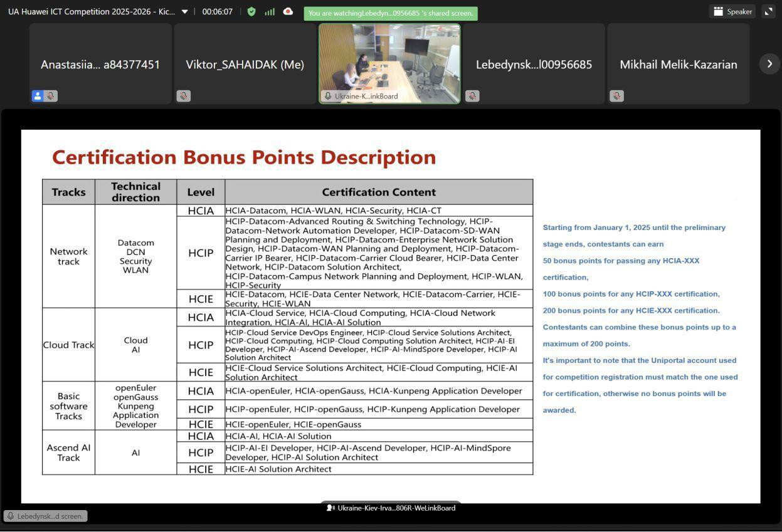Toggle full screen with the expand arrows icon
This screenshot has height=532, width=782.
pos(768,11)
